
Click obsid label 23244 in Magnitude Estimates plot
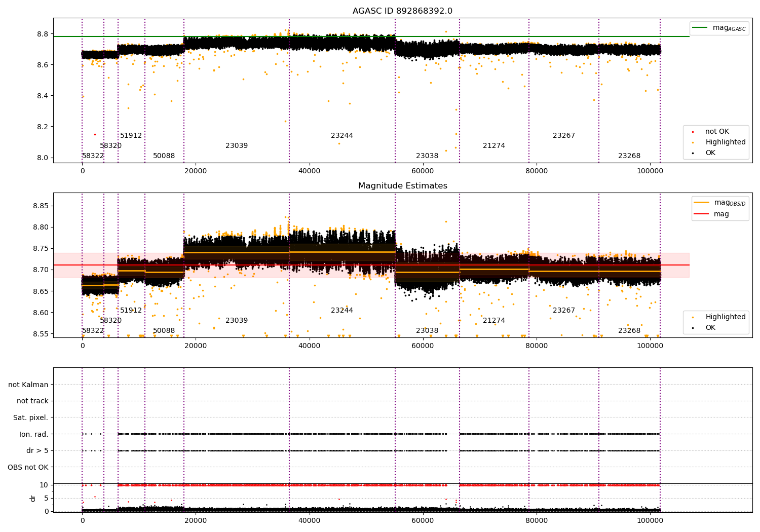click(x=342, y=311)
